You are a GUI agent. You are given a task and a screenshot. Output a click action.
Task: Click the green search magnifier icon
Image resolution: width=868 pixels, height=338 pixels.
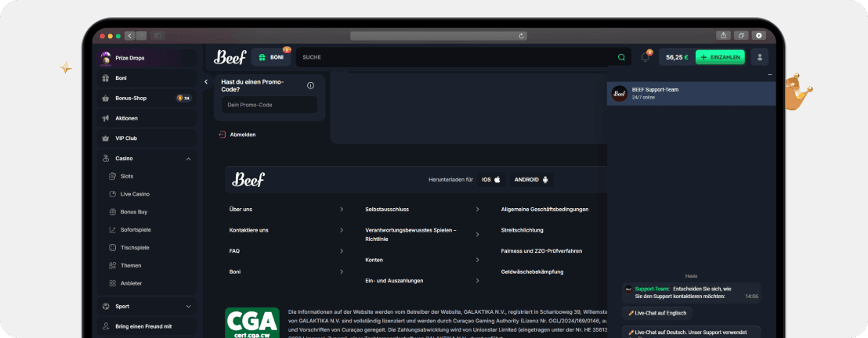621,57
